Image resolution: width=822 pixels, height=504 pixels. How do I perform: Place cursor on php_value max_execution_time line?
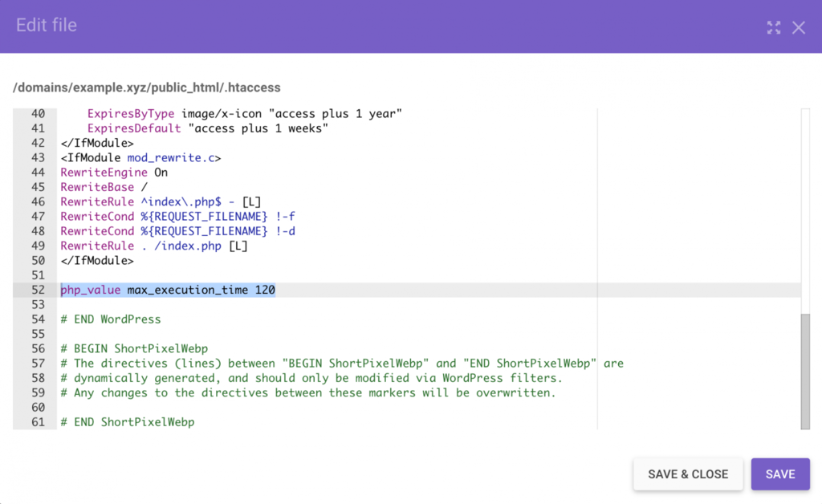(x=168, y=290)
